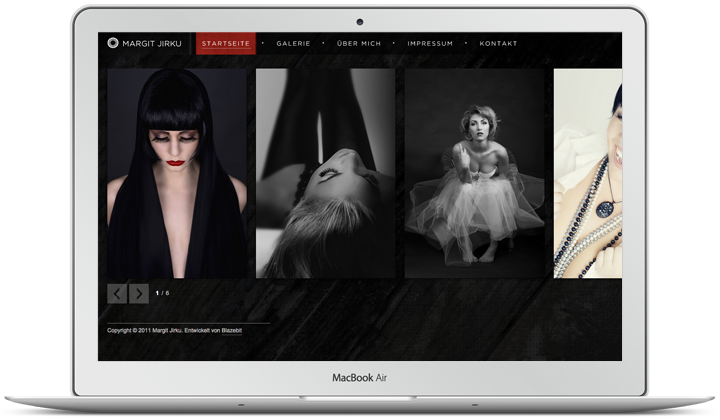
Task: Navigate to Über Mich
Action: coord(359,44)
